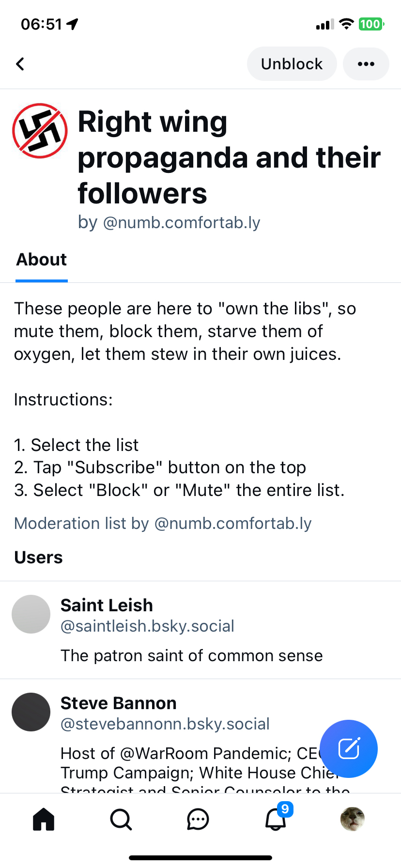The image size is (401, 868).
Task: Tap Steve Bannon's avatar
Action: [31, 712]
